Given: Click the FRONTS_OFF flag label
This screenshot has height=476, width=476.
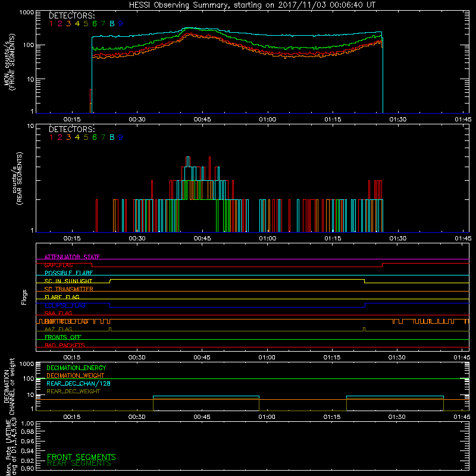Looking at the screenshot, I should pos(63,337).
